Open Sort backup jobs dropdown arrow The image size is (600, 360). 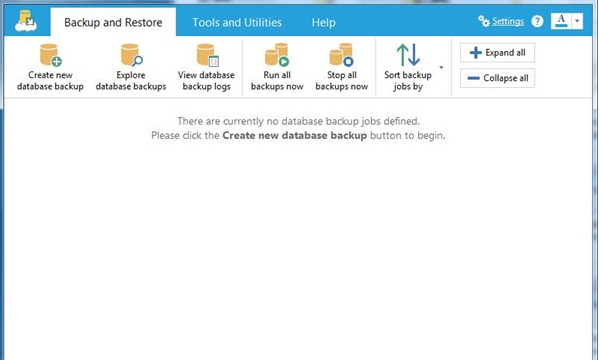441,67
